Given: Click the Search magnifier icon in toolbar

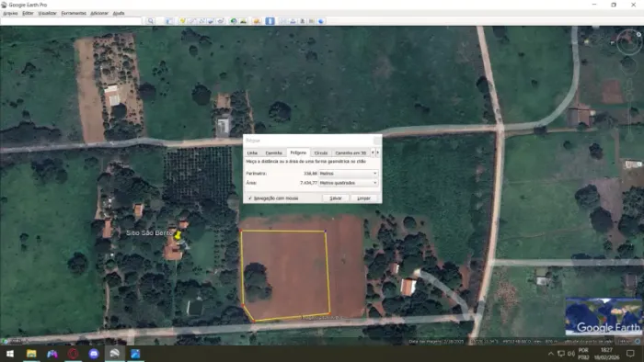Looking at the screenshot, I should point(150,21).
